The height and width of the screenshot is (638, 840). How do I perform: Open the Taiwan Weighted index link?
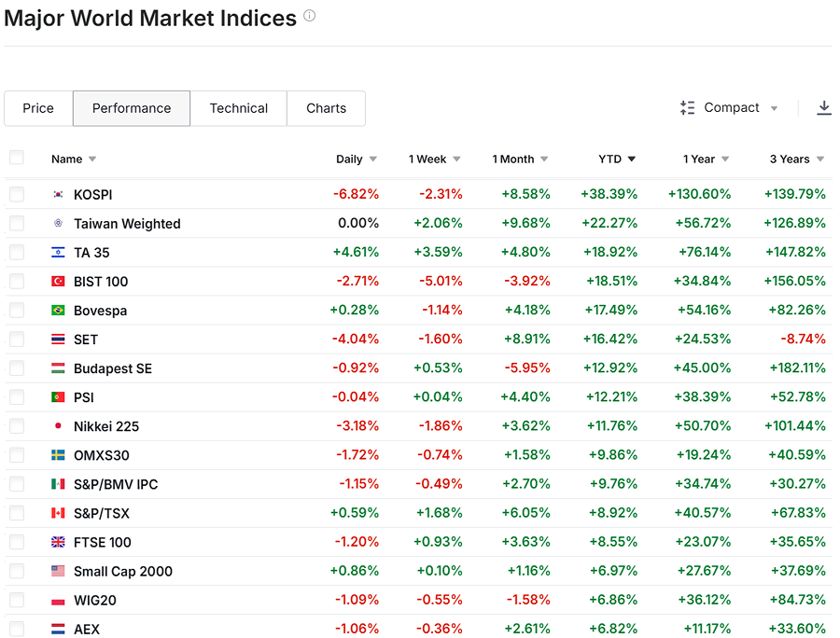click(x=127, y=224)
